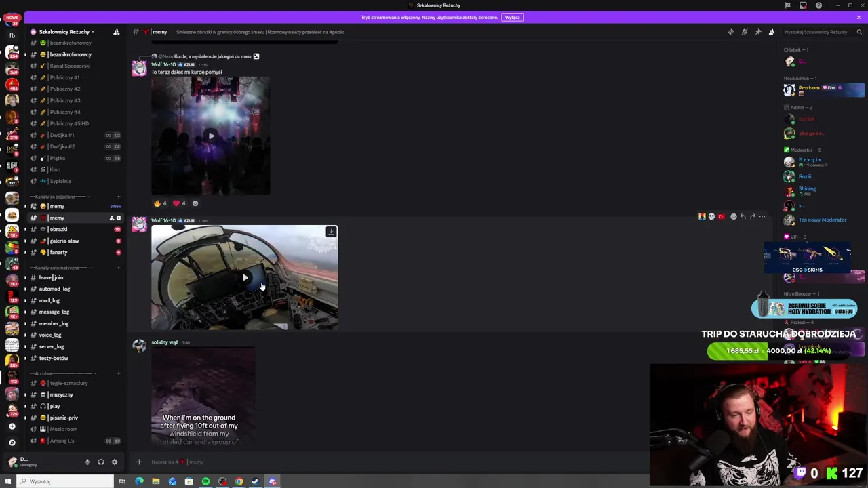Collapse the Archiwa category

click(x=62, y=373)
